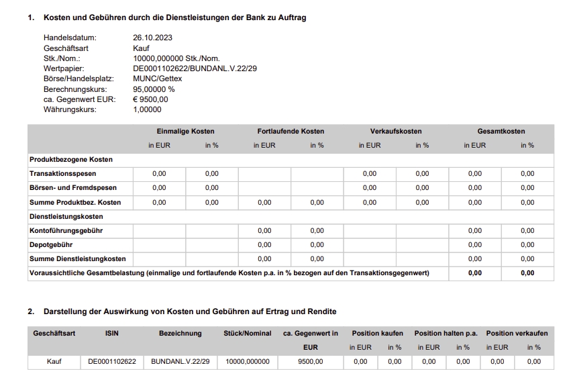
Task: Click section 2 heading Darstellung der Auswirkung
Action: coord(190,311)
